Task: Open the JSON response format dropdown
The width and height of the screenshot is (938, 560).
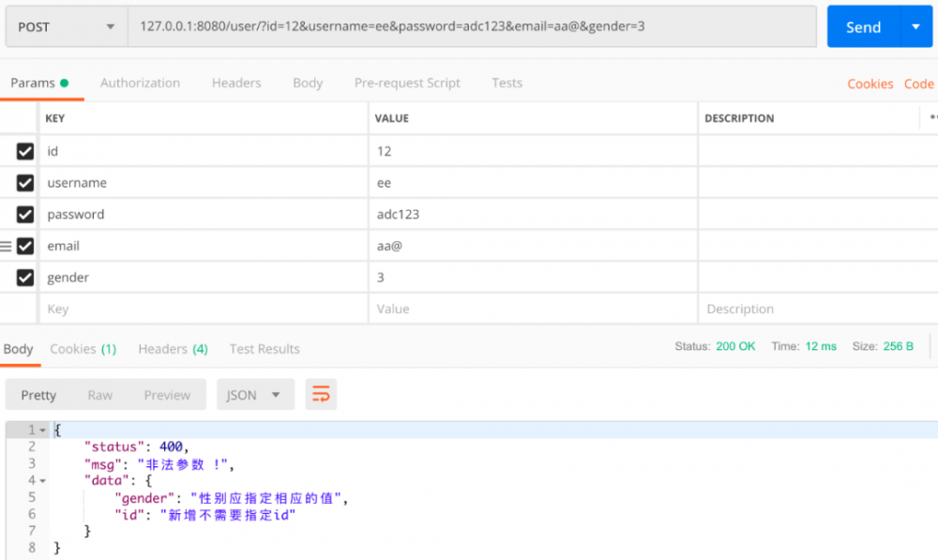Action: tap(254, 395)
